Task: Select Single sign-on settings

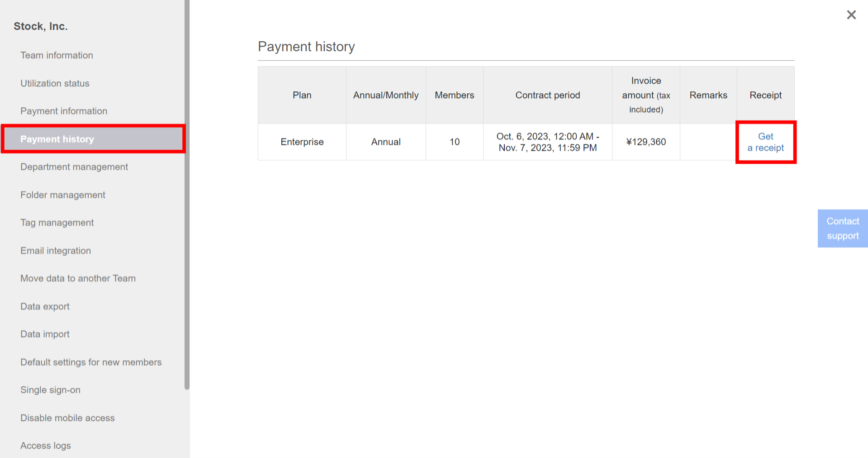Action: (50, 390)
